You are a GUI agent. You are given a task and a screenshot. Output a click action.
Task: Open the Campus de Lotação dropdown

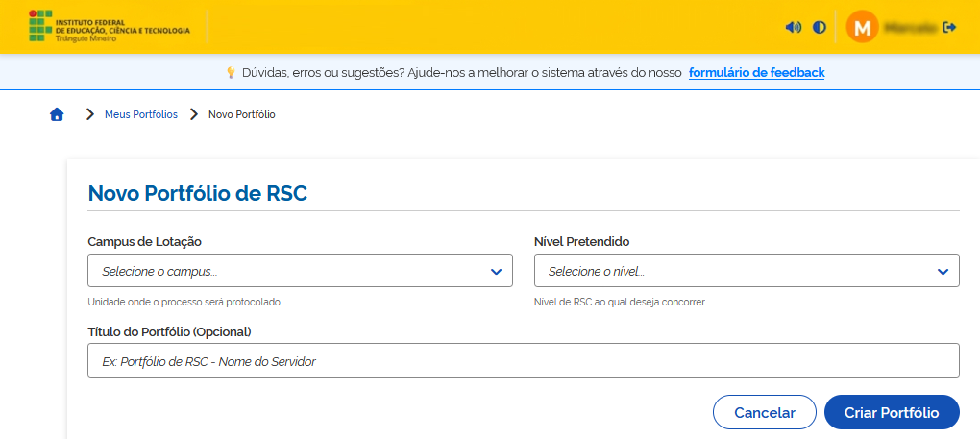coord(288,271)
